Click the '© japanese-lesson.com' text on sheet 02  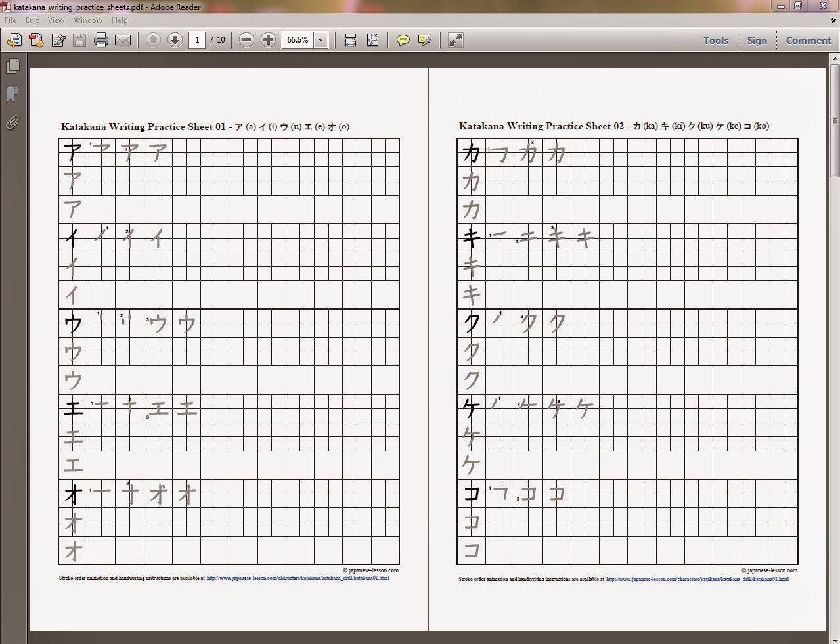click(x=769, y=570)
